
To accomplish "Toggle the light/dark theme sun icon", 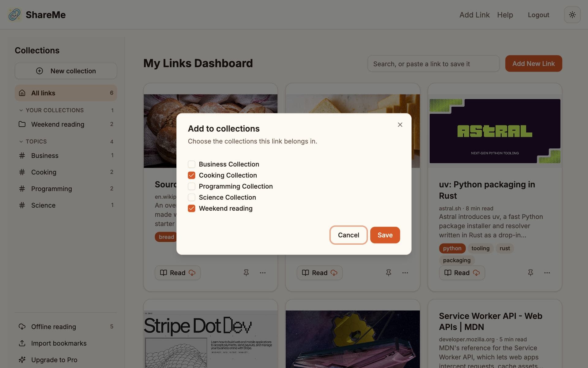I will coord(572,15).
